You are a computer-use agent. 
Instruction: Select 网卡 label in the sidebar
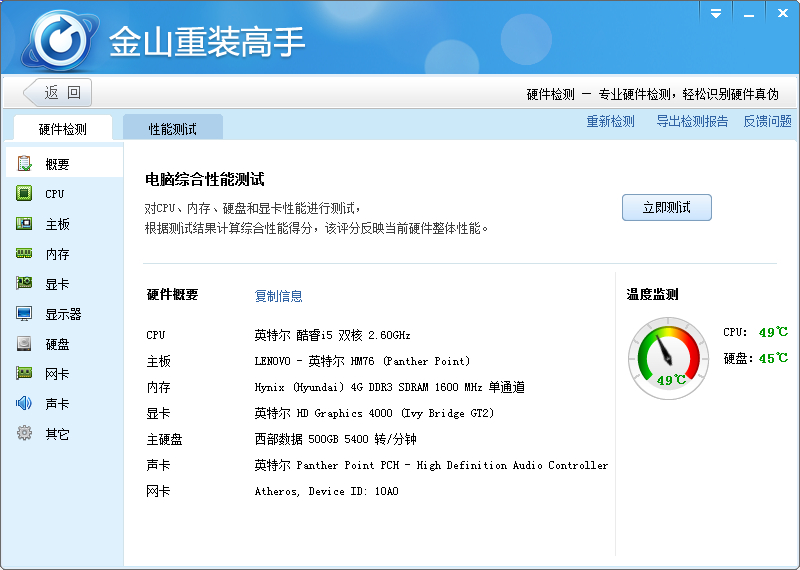[x=57, y=374]
